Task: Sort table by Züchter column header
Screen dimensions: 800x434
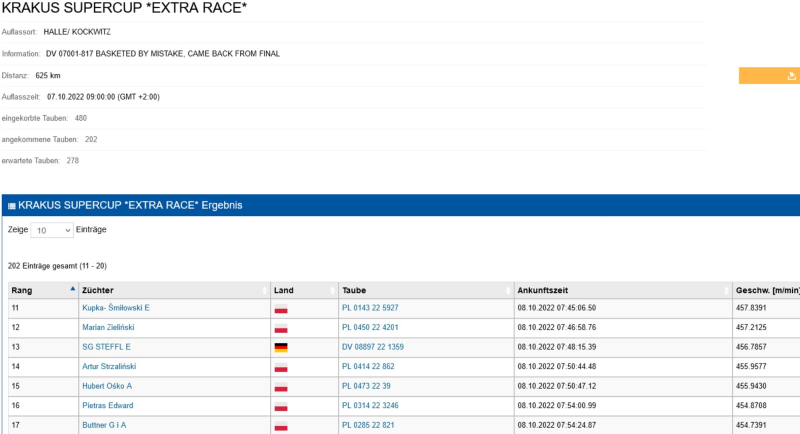Action: [170, 289]
